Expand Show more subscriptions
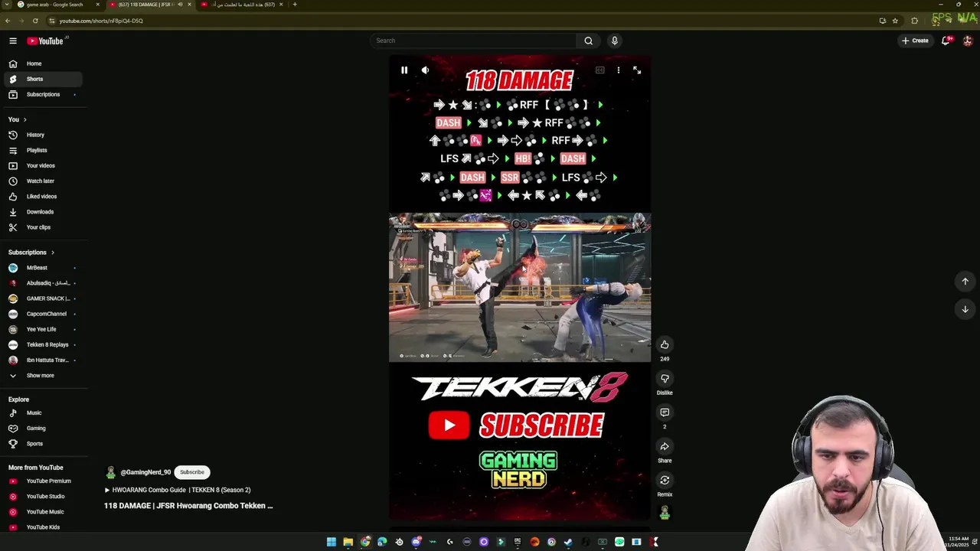 click(x=42, y=375)
